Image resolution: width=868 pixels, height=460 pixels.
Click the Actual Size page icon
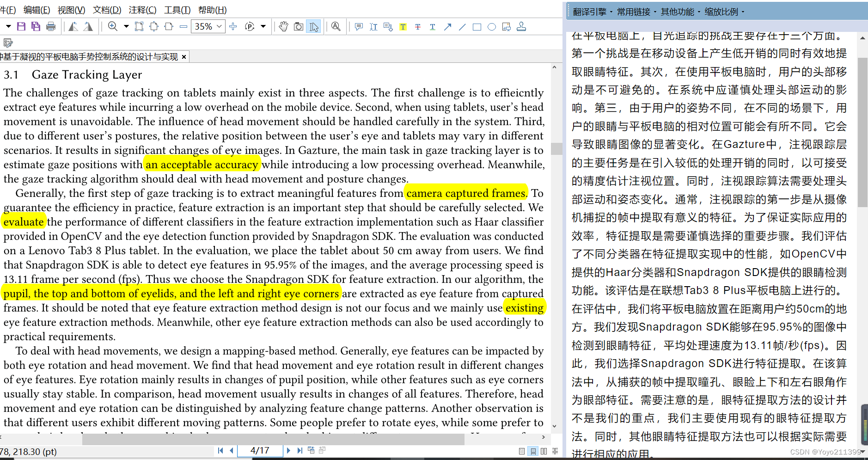(139, 27)
